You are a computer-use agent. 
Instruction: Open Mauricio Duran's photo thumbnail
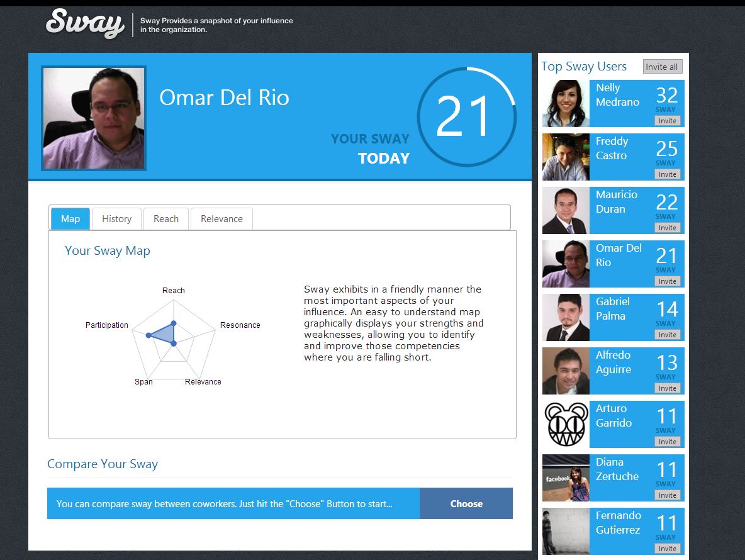pos(566,210)
